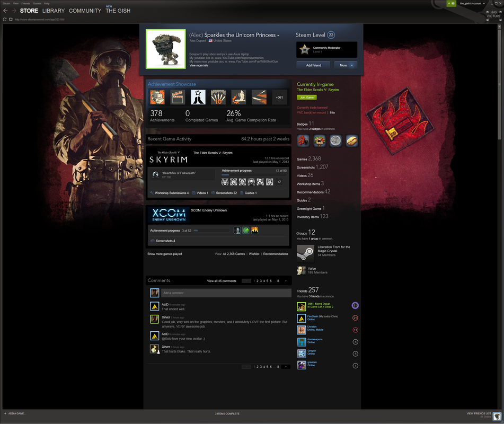504x424 pixels.
Task: Open the Steam logo group avatar
Action: point(305,253)
